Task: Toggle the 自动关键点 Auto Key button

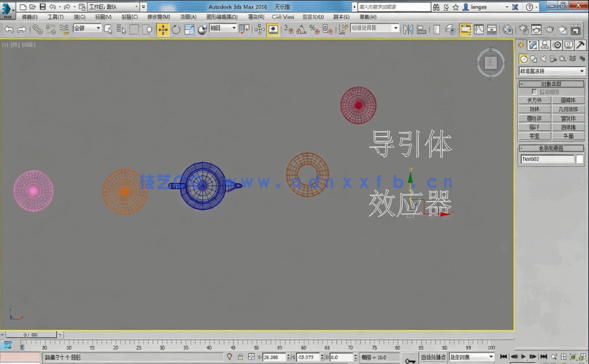Action: pos(433,357)
